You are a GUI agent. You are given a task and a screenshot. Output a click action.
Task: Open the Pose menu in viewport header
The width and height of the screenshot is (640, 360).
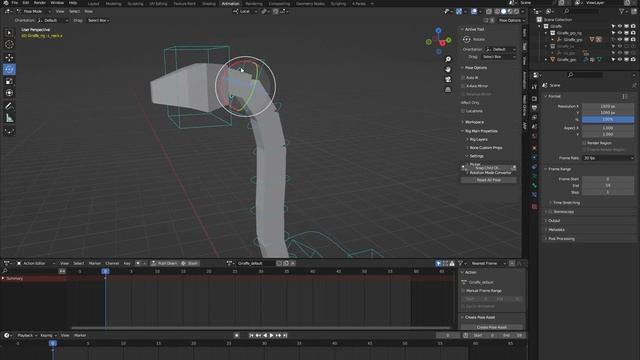point(89,11)
